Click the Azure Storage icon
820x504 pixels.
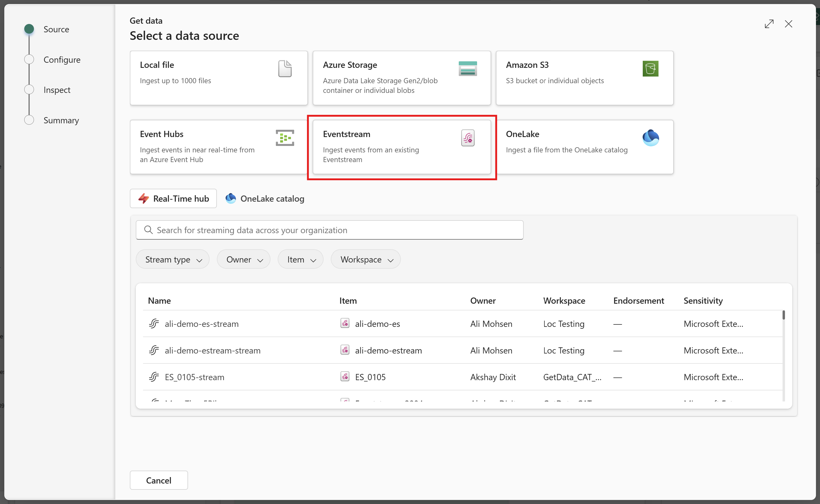(x=468, y=69)
